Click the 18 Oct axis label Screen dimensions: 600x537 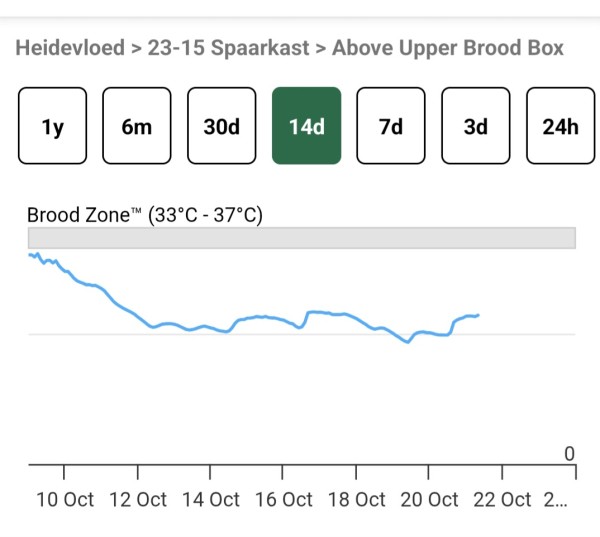pyautogui.click(x=357, y=500)
